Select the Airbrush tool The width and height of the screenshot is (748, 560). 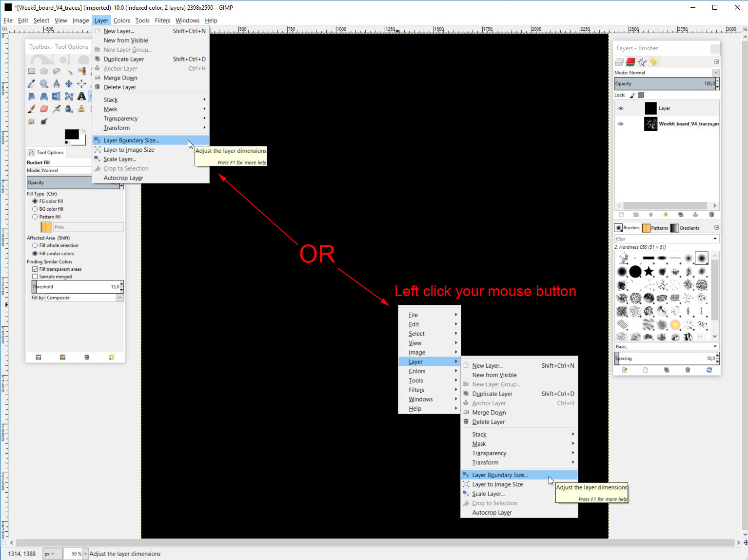pyautogui.click(x=57, y=109)
